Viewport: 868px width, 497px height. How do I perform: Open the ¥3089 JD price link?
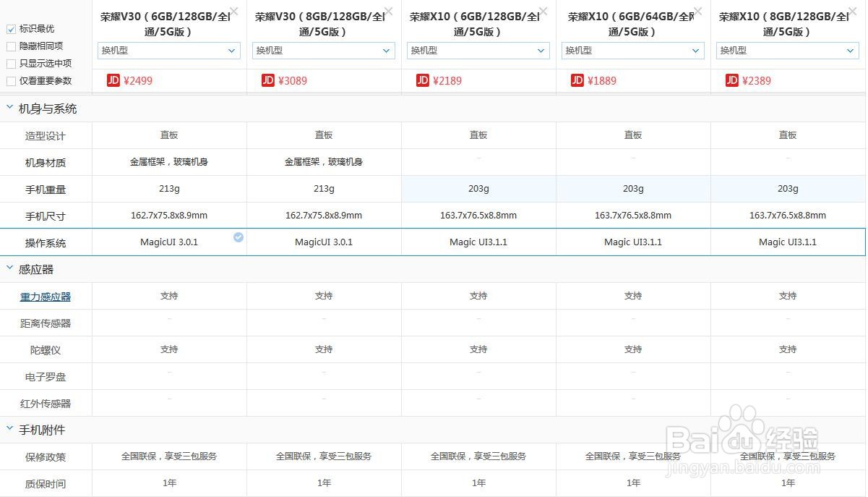coord(293,81)
